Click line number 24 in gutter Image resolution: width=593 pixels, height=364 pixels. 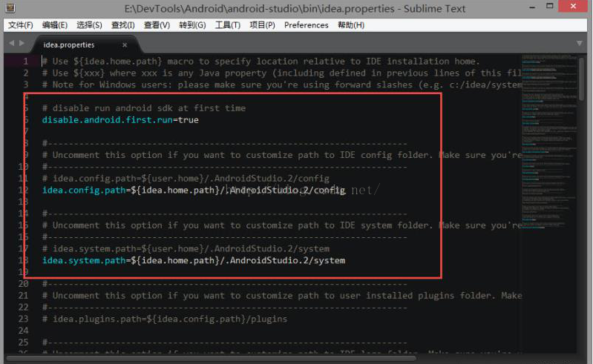pyautogui.click(x=24, y=331)
